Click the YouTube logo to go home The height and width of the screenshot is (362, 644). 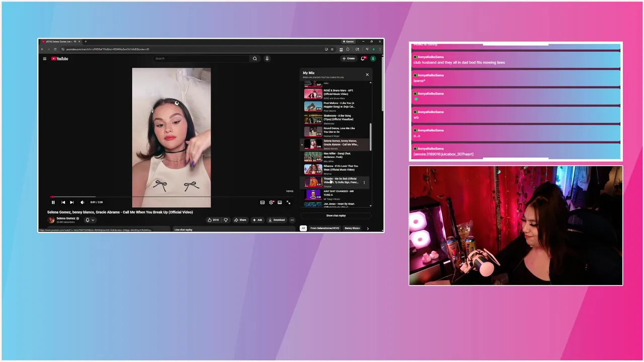pyautogui.click(x=59, y=59)
